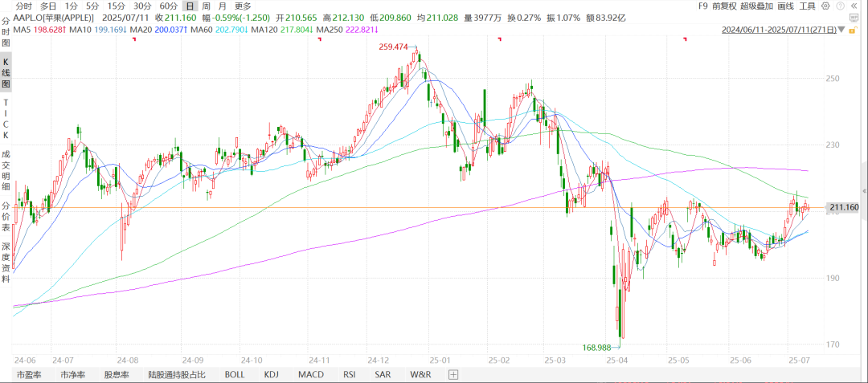
Task: Show the MACD indicator
Action: (x=310, y=375)
